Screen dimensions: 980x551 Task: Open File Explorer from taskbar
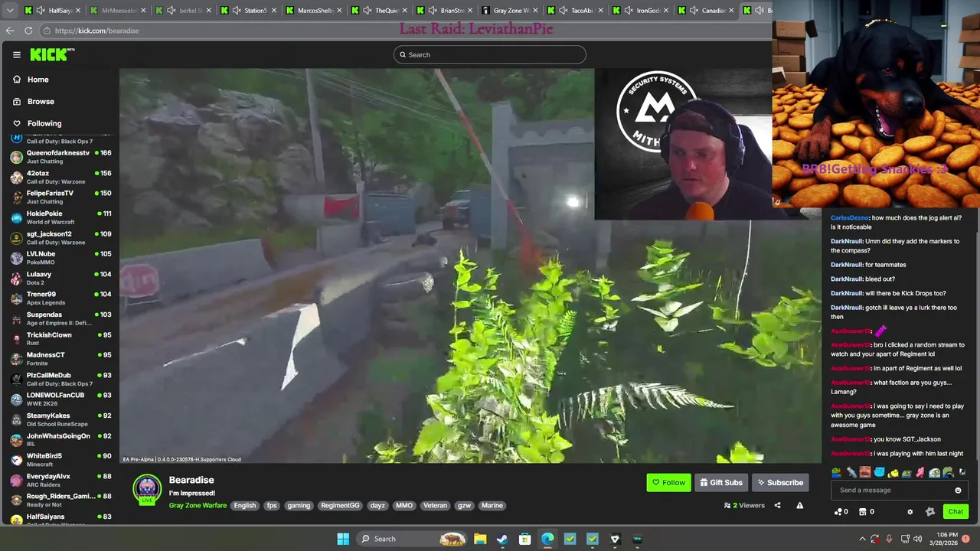click(480, 539)
